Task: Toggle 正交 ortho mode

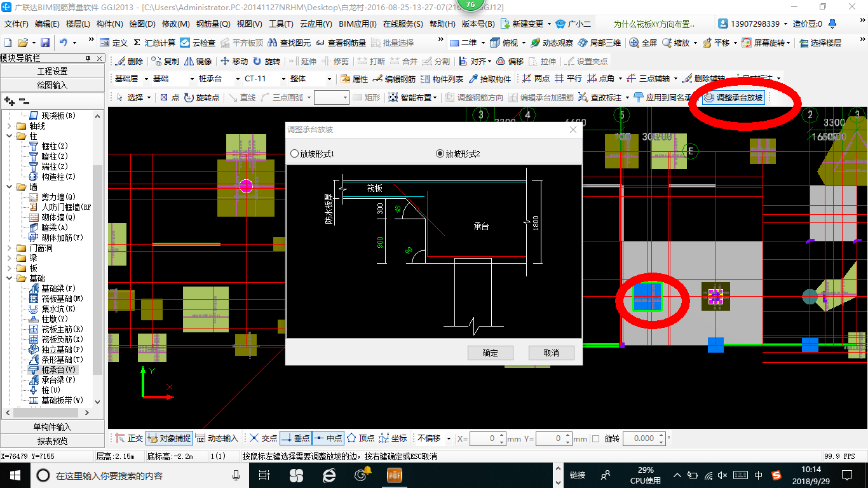Action: click(129, 438)
